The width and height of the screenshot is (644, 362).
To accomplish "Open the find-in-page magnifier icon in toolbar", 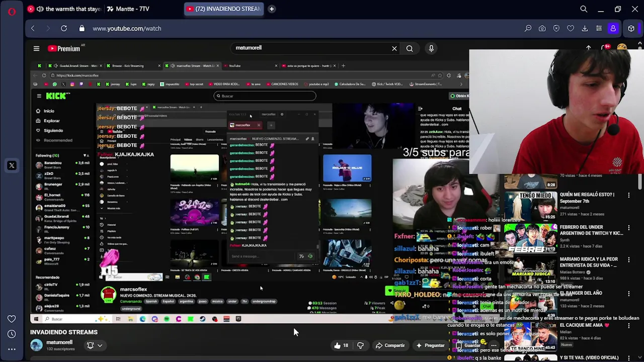I will coord(528,29).
